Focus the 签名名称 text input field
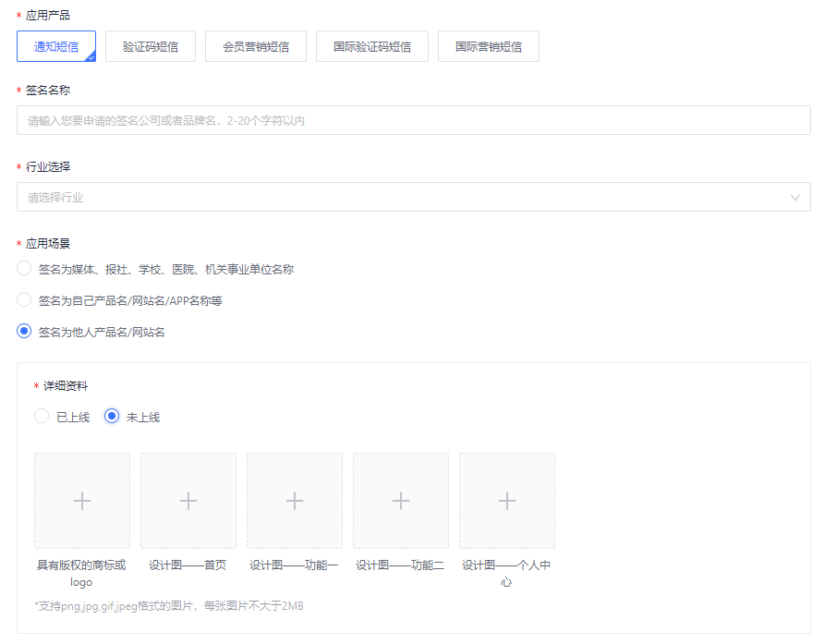 point(413,120)
